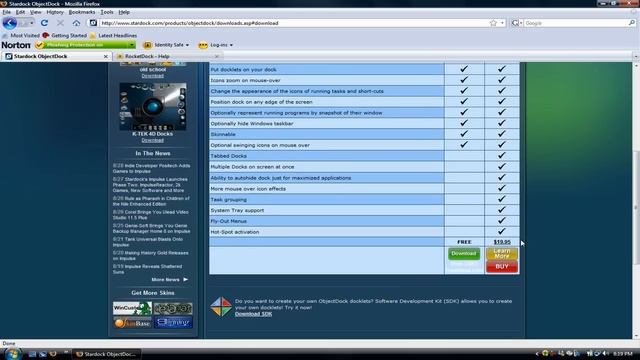Click the Most Visited bookmarks folder
Screen dimensions: 640x360
tap(21, 36)
